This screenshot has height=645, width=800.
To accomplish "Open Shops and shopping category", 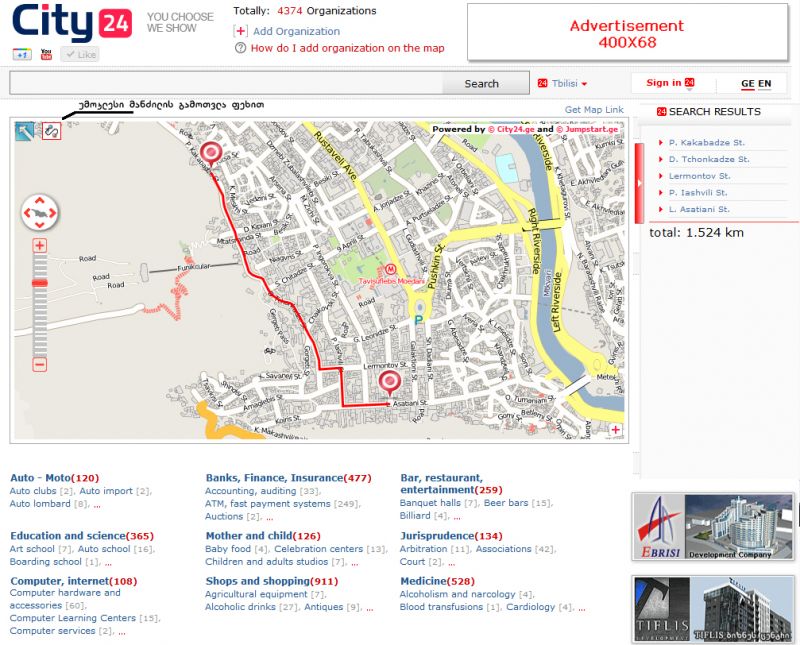I will click(257, 580).
